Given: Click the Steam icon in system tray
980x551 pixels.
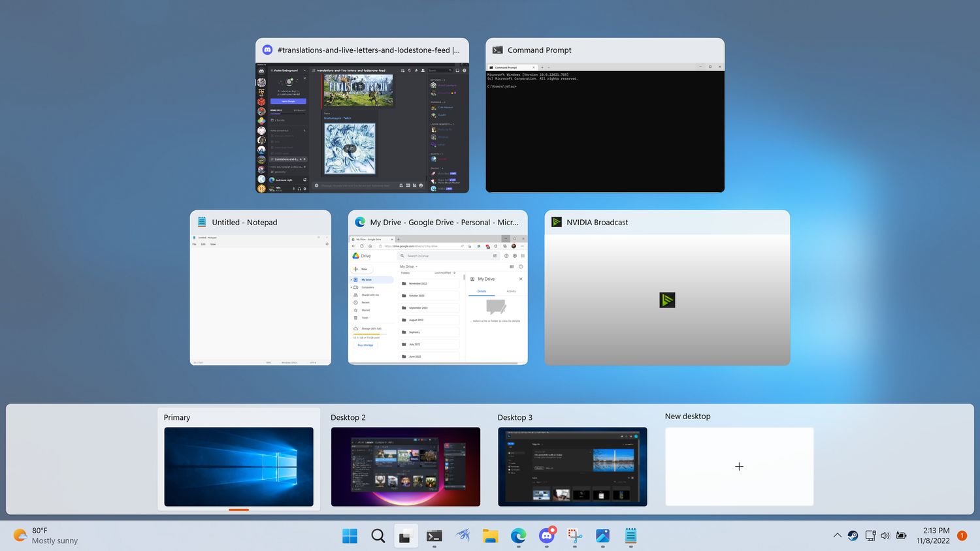Looking at the screenshot, I should click(853, 535).
